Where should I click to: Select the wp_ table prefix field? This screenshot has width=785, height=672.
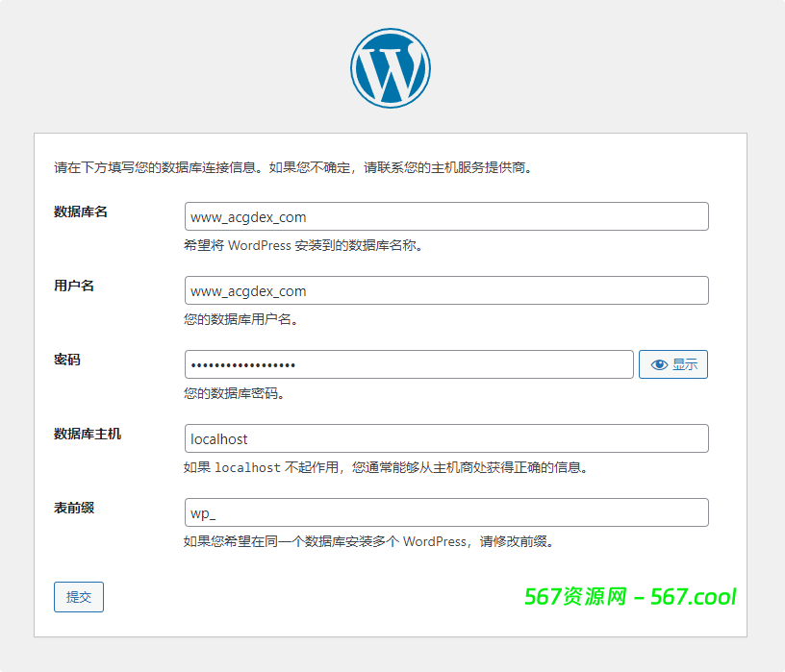pos(446,512)
